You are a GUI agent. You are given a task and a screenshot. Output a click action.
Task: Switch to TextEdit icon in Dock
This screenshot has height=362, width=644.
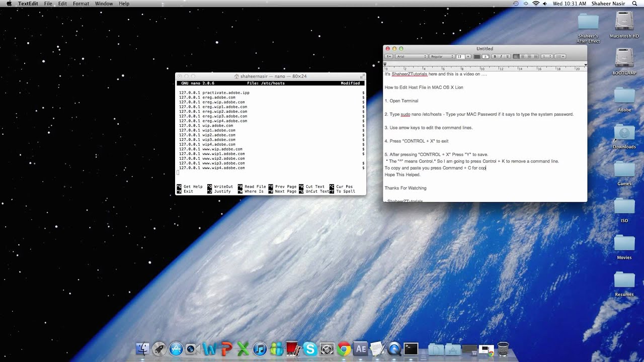tap(377, 348)
